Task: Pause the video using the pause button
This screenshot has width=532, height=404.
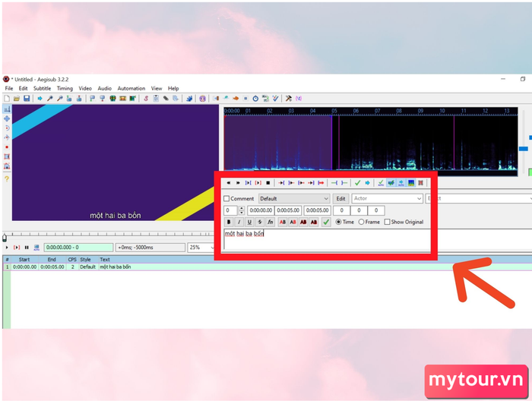Action: pyautogui.click(x=27, y=248)
